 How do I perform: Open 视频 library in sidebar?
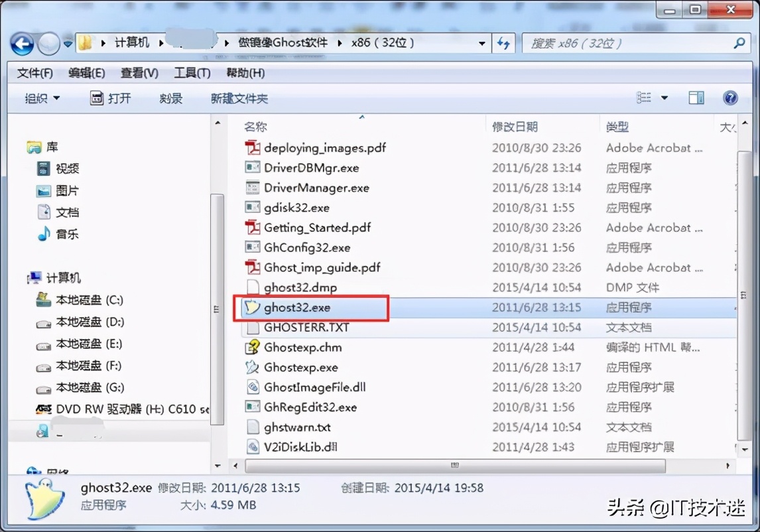click(58, 168)
